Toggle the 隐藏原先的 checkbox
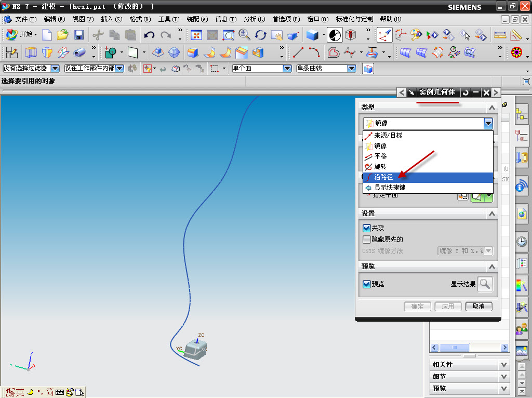This screenshot has width=532, height=398. click(366, 239)
